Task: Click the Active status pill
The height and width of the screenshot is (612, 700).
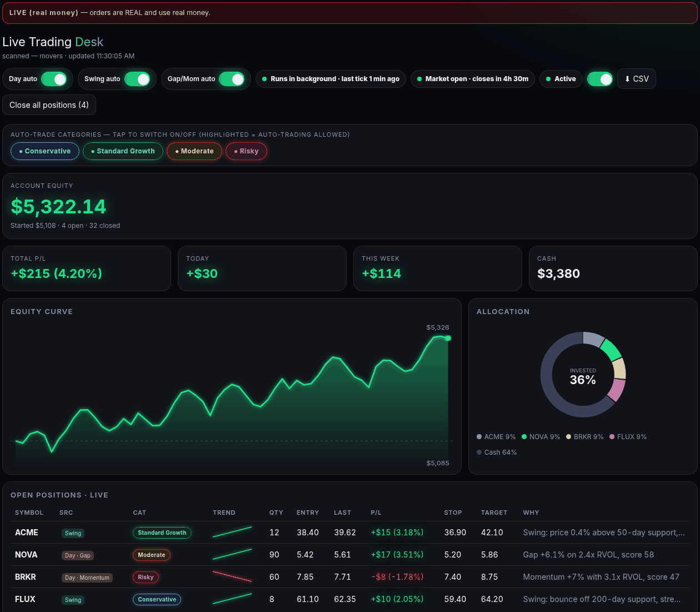Action: point(561,79)
